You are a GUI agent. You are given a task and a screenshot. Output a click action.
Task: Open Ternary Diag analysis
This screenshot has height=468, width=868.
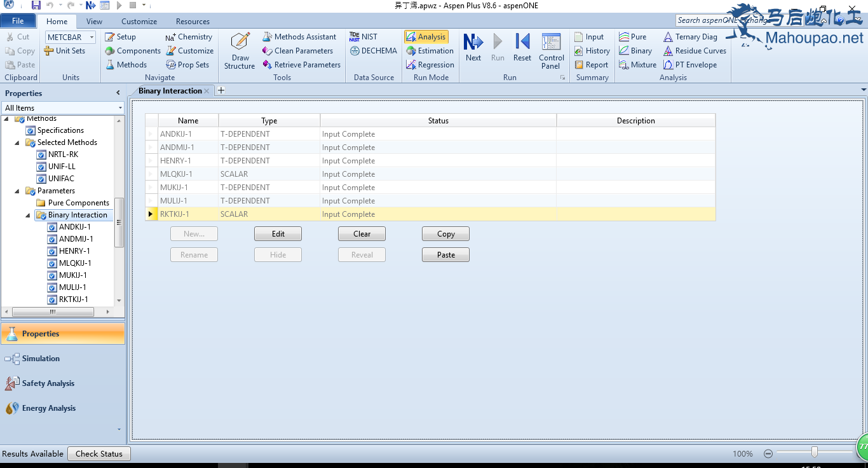point(690,37)
